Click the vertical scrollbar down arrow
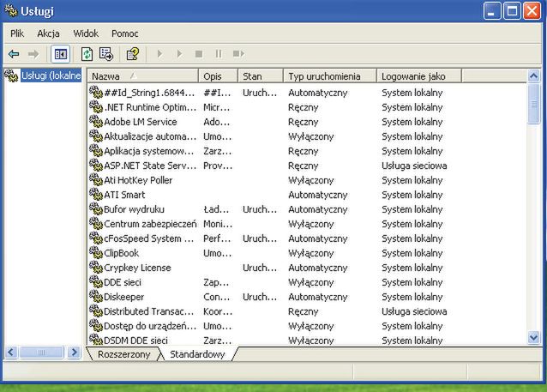 (534, 339)
